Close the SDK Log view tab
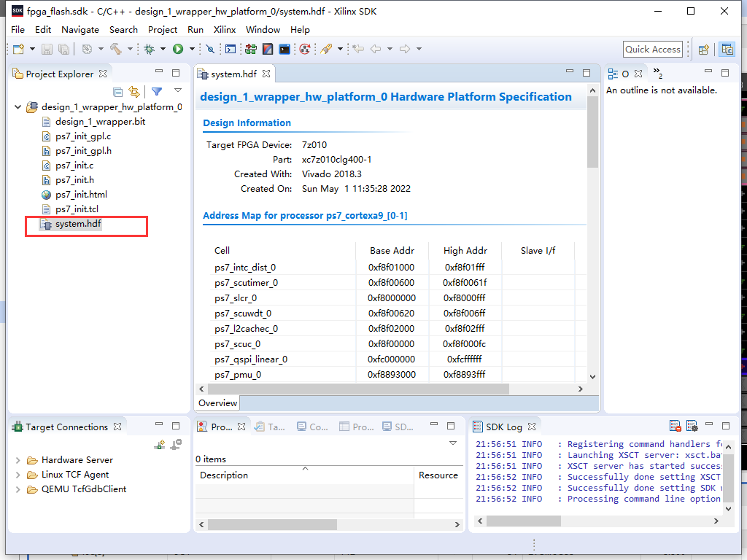The image size is (747, 560). point(532,427)
